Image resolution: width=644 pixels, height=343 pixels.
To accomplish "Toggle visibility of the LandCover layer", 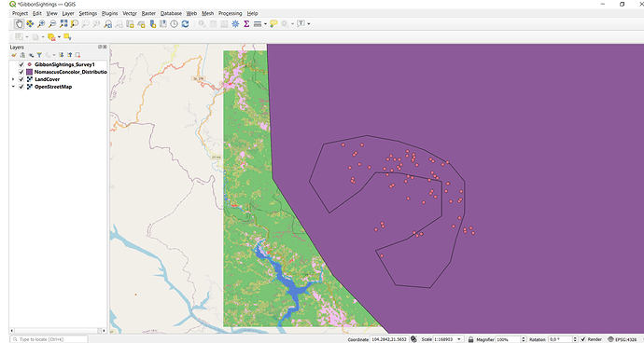I will pyautogui.click(x=21, y=79).
